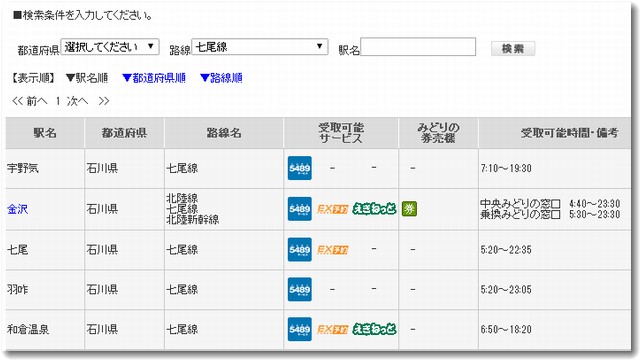This screenshot has height=360, width=640.
Task: Focus the 駅名 text input field
Action: 418,47
